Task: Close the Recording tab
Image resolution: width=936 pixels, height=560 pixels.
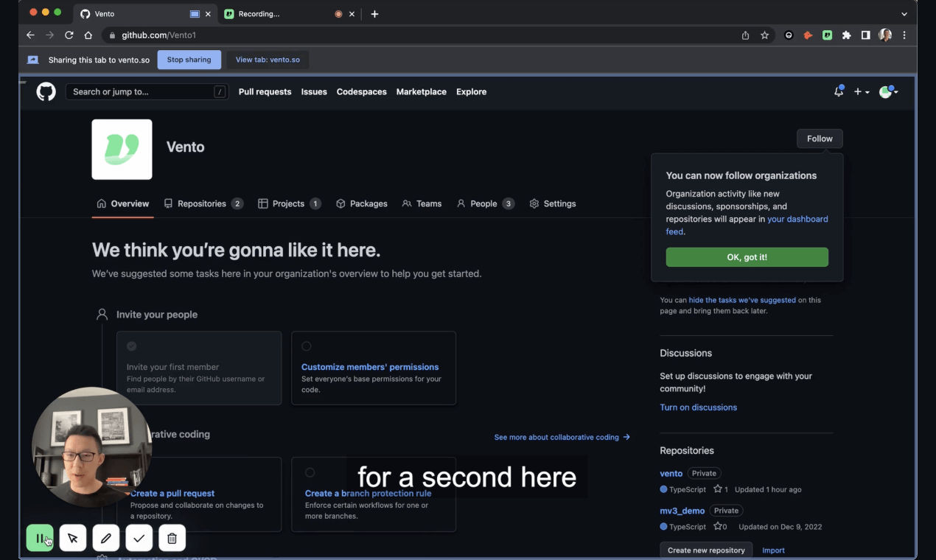Action: [x=352, y=14]
